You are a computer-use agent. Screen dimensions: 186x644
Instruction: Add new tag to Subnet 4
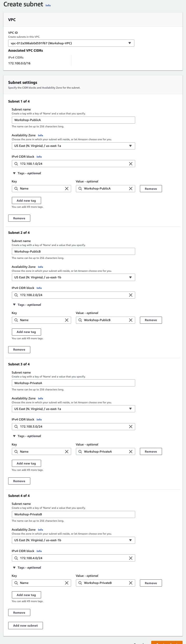pyautogui.click(x=26, y=595)
